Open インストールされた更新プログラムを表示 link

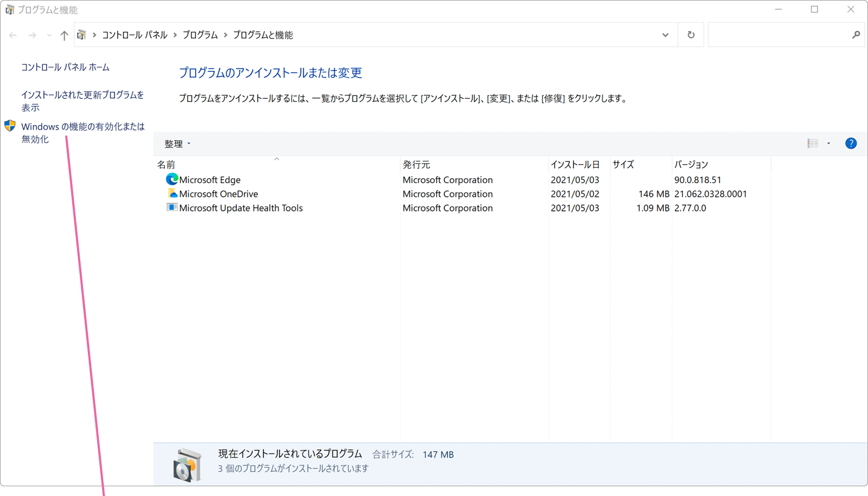point(82,101)
